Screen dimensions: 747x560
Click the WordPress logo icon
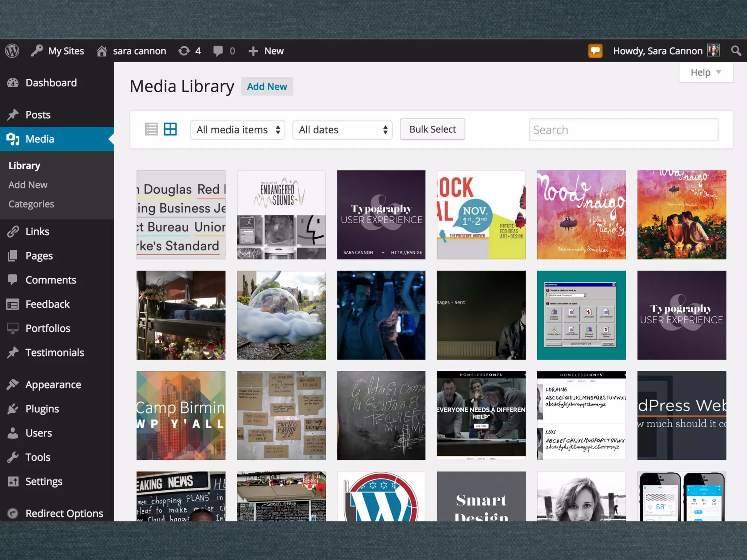12,51
